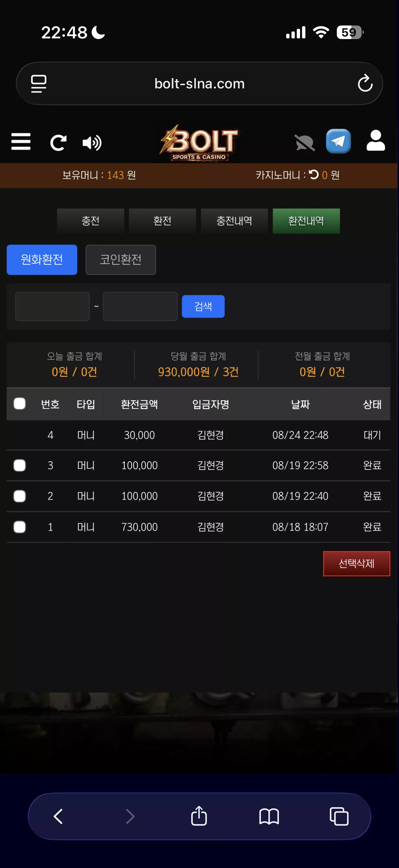Image resolution: width=399 pixels, height=868 pixels.
Task: Select the 코인환전 tab
Action: (120, 260)
